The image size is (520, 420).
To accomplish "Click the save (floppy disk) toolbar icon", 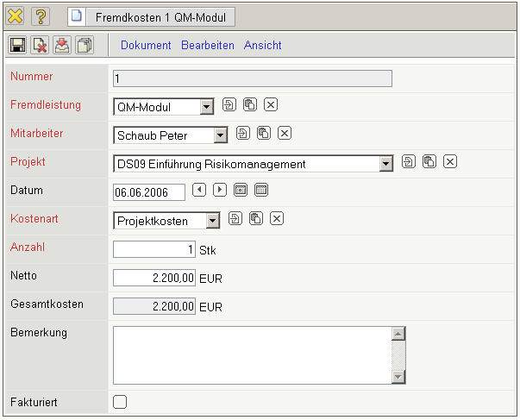I will click(17, 45).
